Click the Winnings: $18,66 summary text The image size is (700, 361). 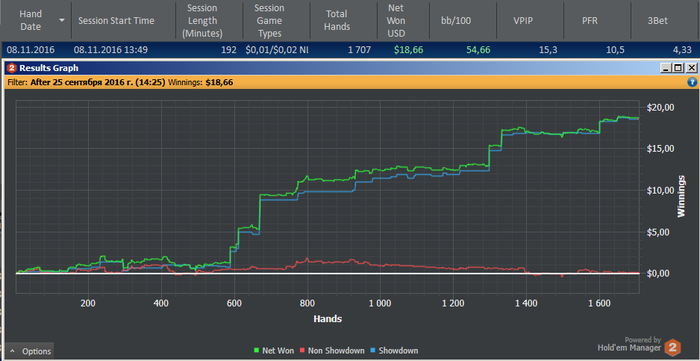200,82
